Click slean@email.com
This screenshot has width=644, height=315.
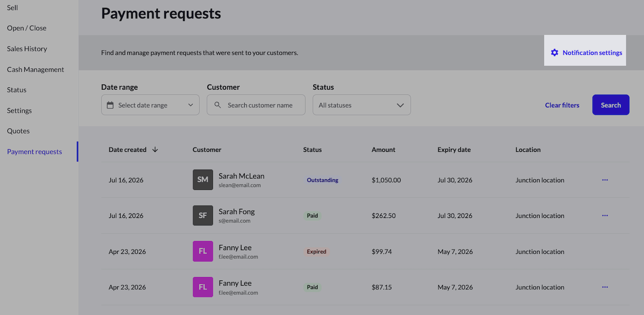pos(240,185)
